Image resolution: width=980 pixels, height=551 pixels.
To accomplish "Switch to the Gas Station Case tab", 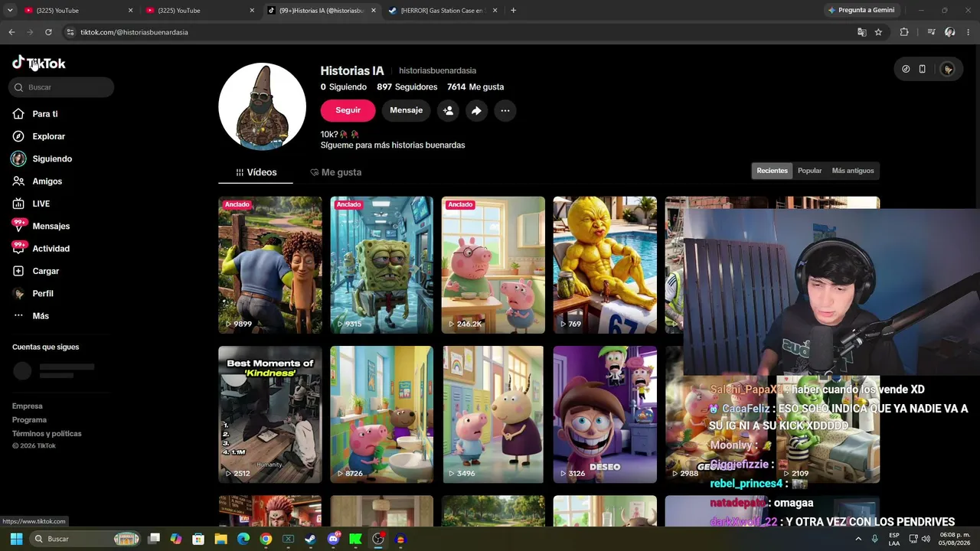I will tap(443, 11).
